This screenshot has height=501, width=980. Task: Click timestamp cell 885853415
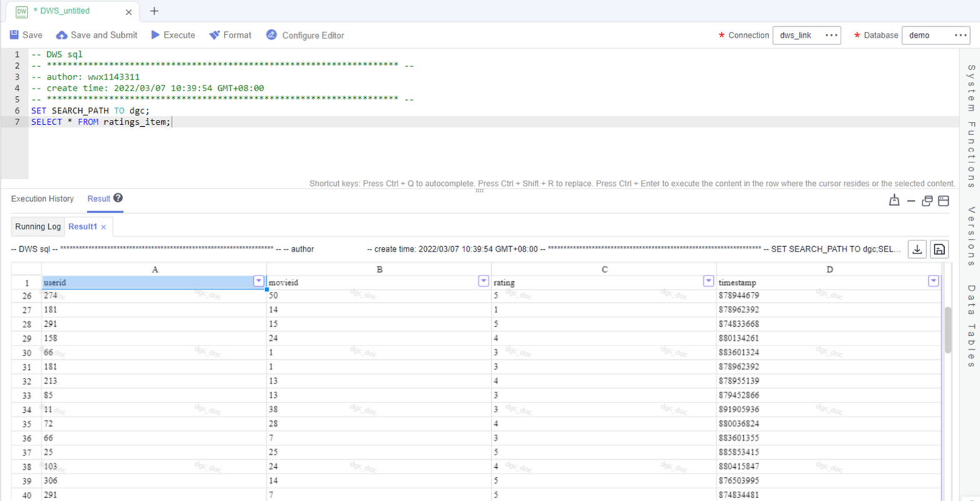point(829,452)
